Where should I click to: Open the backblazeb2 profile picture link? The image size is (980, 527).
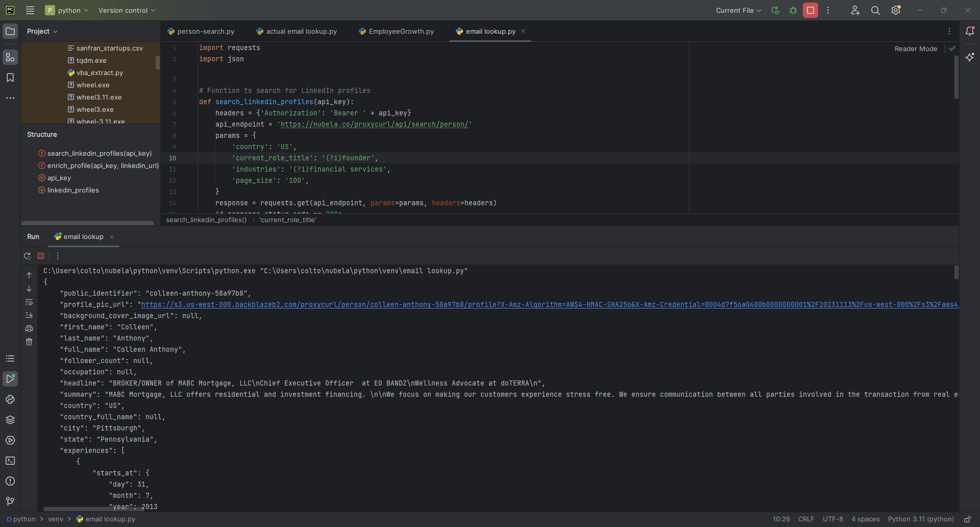[550, 304]
